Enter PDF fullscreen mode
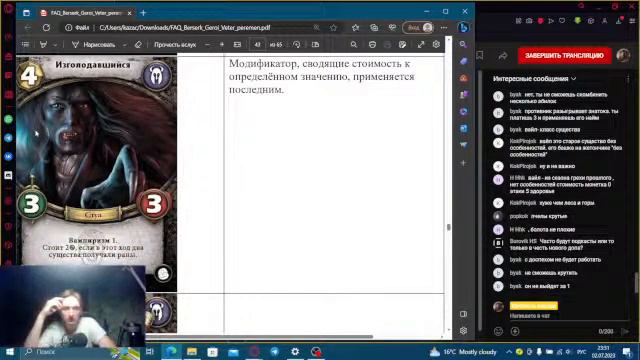Viewport: 640px width, 360px height. 421,44
